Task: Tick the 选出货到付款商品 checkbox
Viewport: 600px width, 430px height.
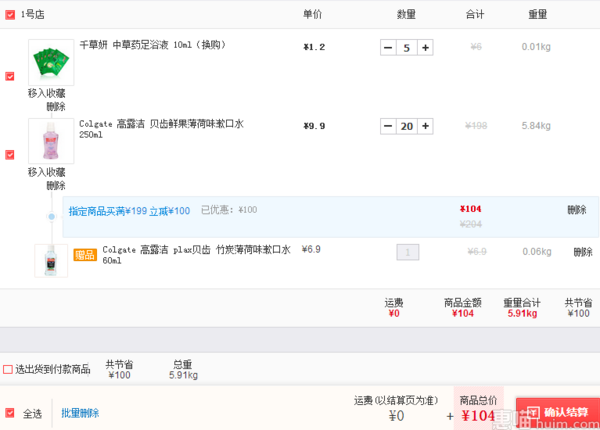Action: coord(8,369)
